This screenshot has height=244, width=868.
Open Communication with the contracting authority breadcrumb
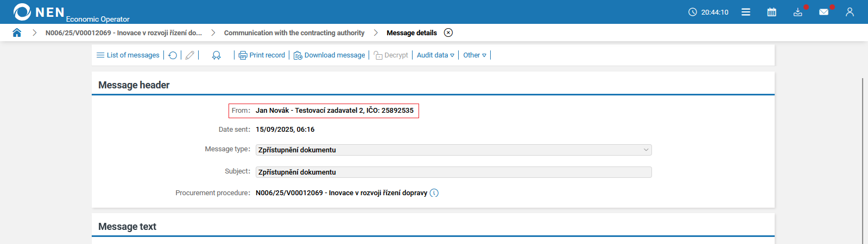294,33
